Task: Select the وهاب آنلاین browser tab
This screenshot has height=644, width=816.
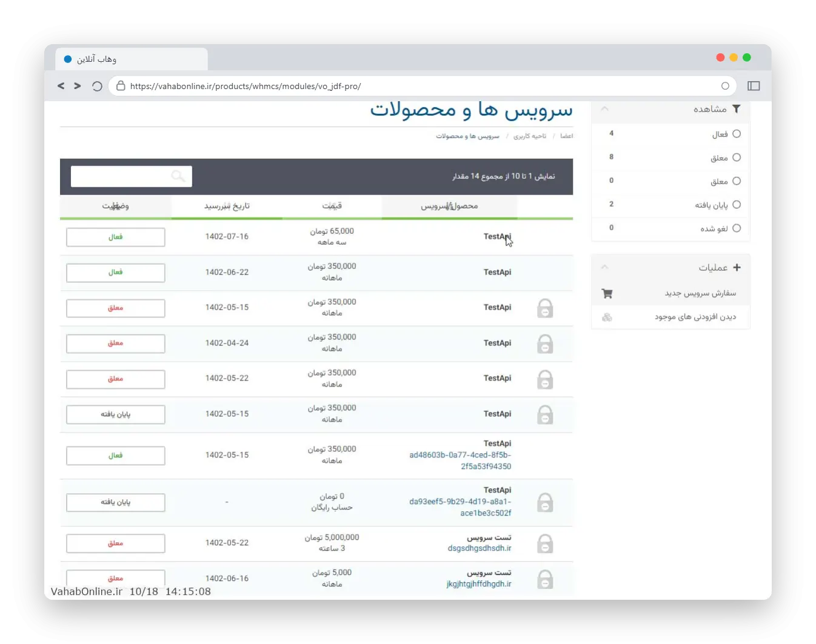Action: (132, 59)
